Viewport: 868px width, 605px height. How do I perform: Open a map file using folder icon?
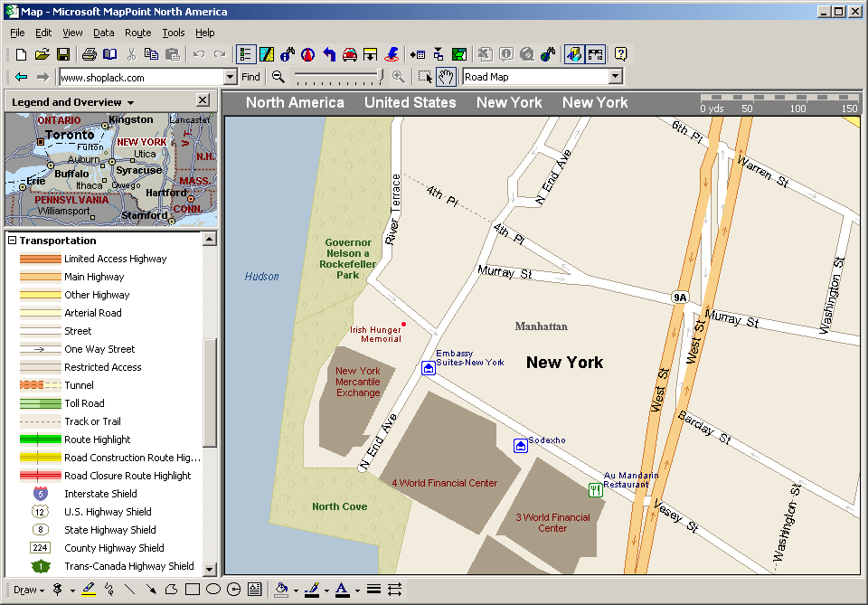42,54
